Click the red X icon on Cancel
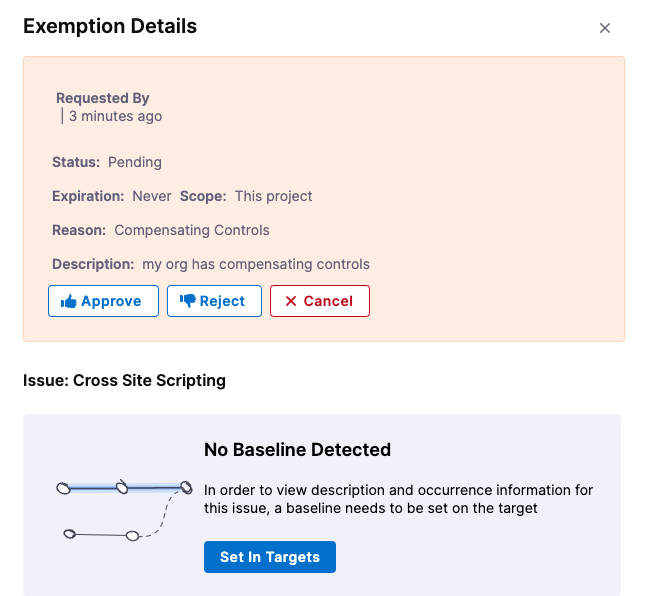Image resolution: width=649 pixels, height=596 pixels. point(290,301)
